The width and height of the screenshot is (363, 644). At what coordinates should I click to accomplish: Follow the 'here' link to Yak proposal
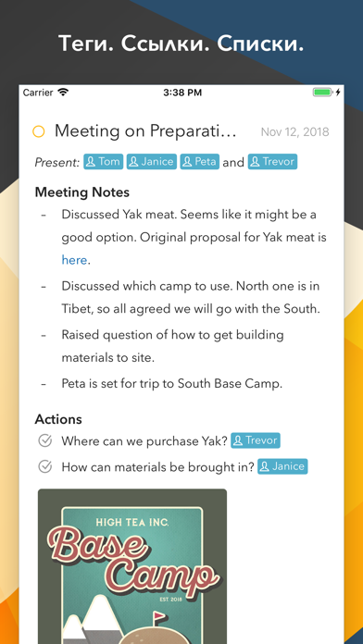pos(74,260)
